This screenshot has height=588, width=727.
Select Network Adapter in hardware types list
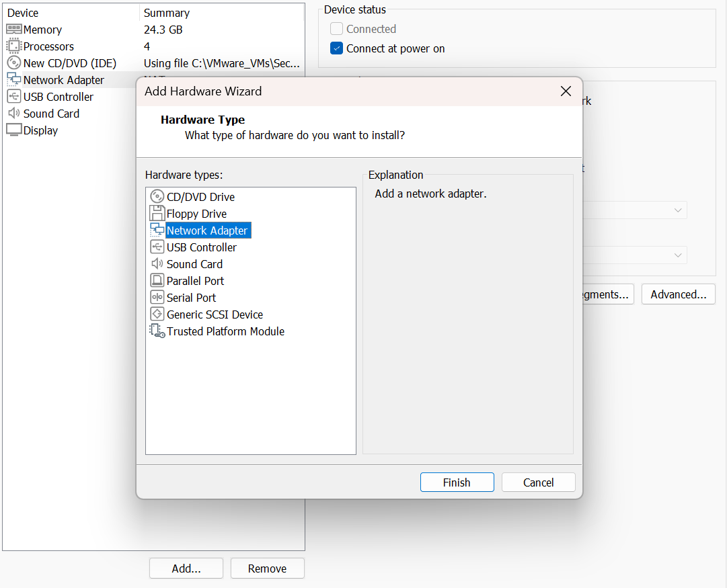[207, 230]
